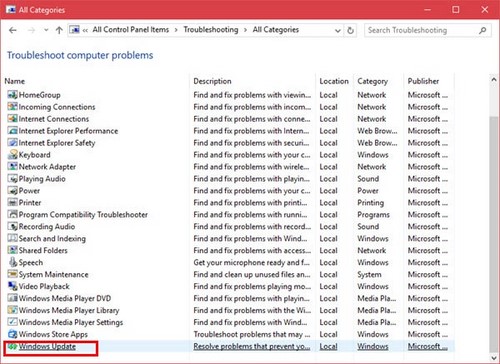This screenshot has height=364, width=500.
Task: Expand the address bar history dropdown
Action: (x=338, y=31)
